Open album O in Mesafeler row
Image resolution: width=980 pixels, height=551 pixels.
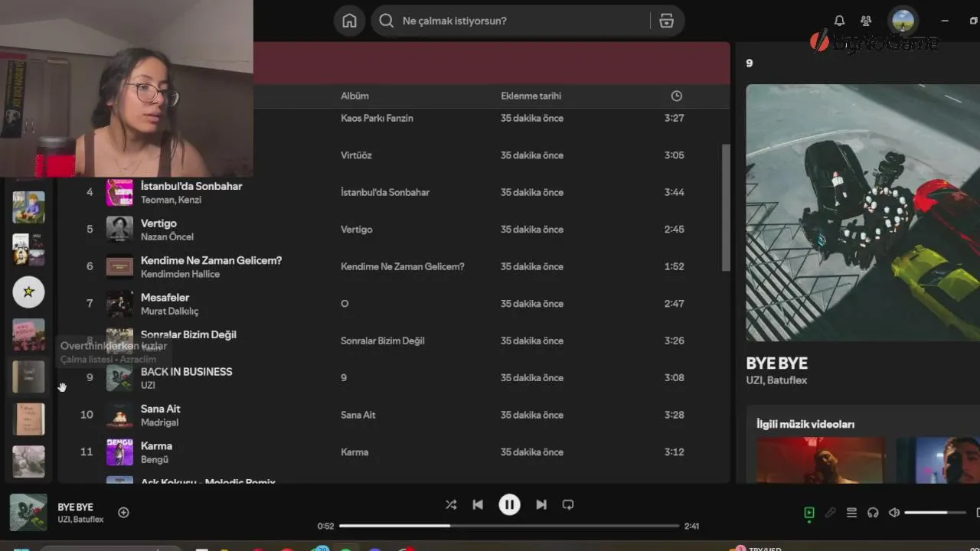345,304
